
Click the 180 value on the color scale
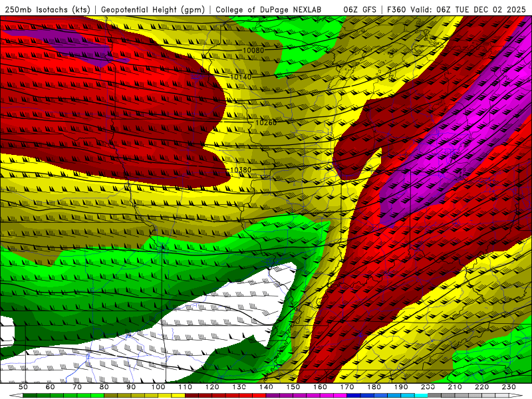(x=374, y=387)
